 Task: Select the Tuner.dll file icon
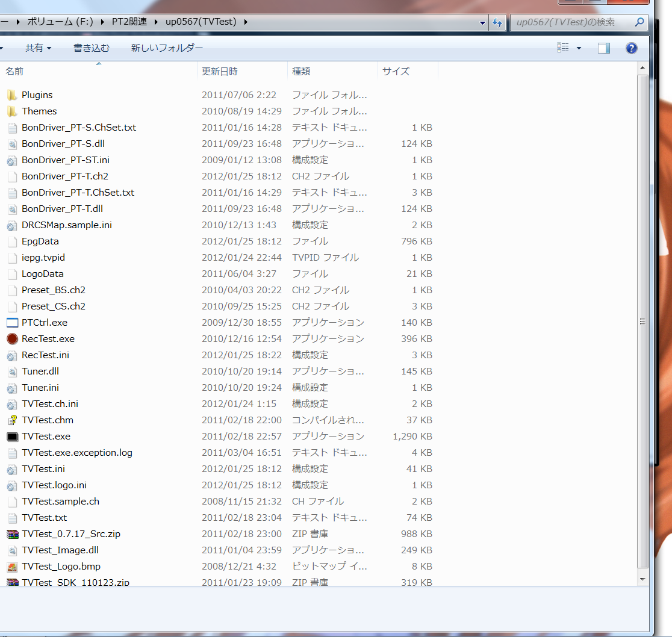pos(13,371)
